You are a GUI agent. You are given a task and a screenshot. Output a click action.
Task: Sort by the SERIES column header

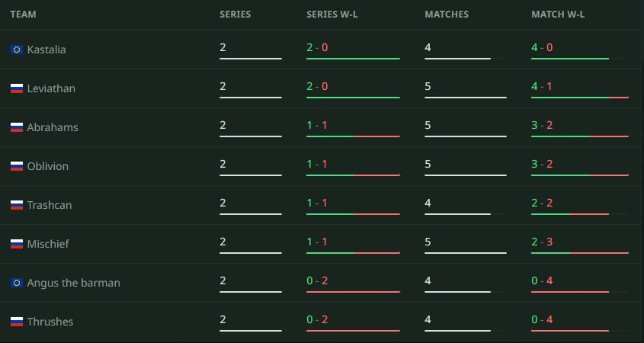click(x=235, y=14)
